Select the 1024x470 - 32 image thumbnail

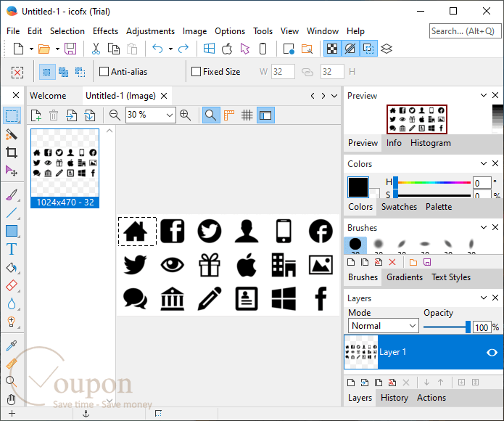tap(65, 168)
